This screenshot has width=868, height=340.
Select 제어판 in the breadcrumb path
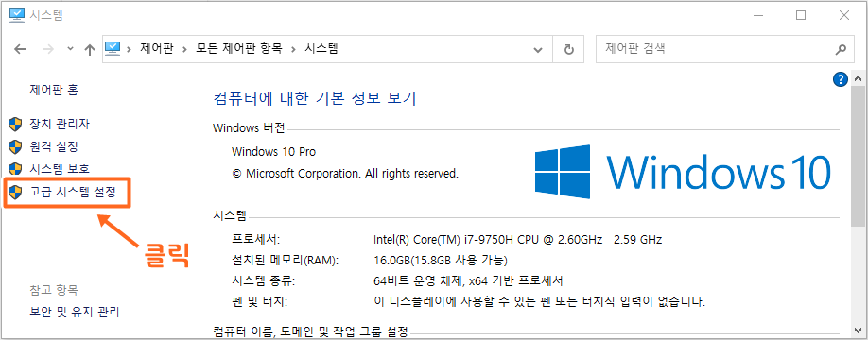[157, 49]
